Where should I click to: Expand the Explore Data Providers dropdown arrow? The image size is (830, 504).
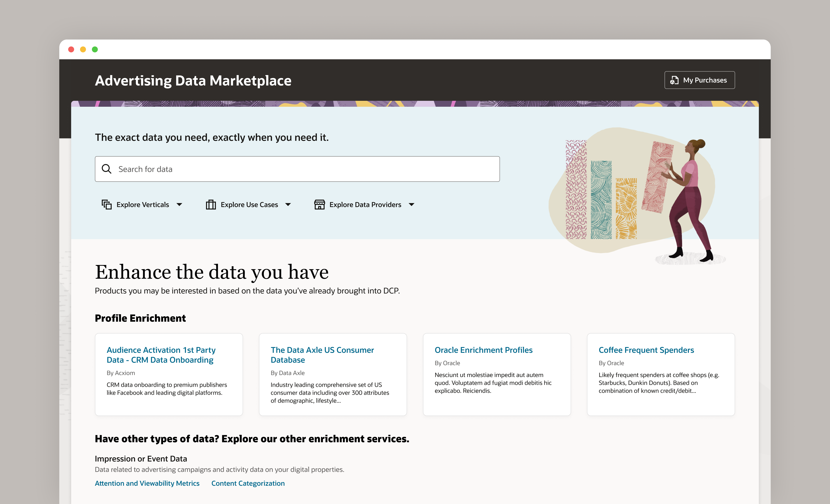411,205
